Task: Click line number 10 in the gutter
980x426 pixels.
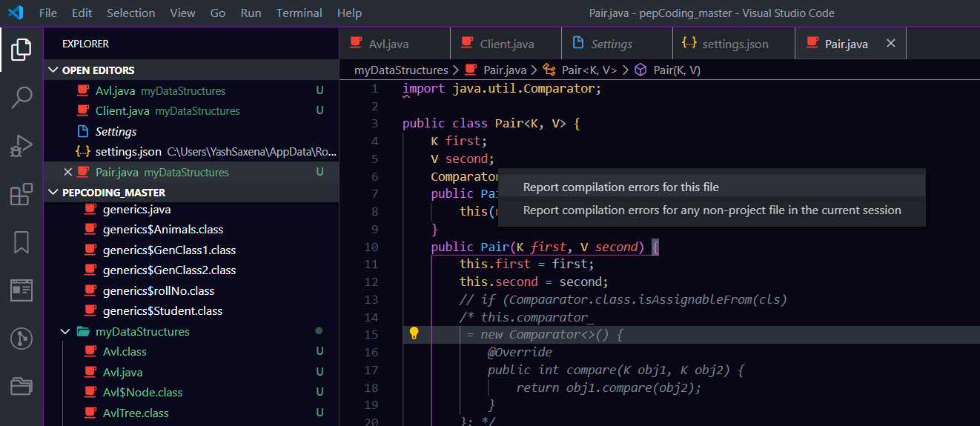Action: tap(371, 247)
